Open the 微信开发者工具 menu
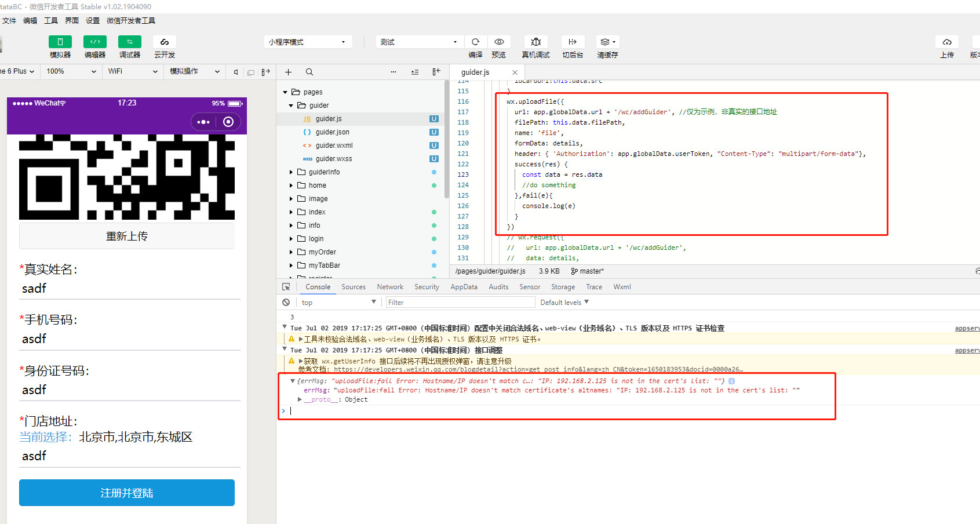 pyautogui.click(x=131, y=20)
